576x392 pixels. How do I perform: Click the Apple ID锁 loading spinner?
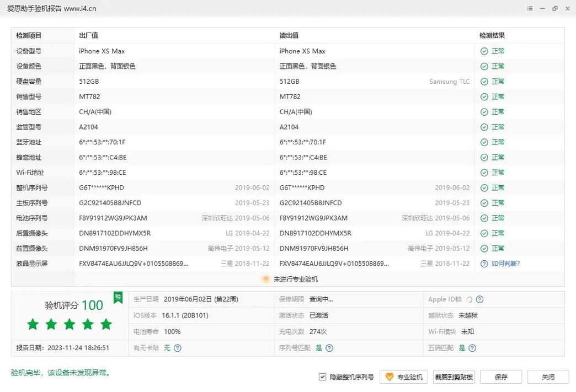tap(470, 299)
